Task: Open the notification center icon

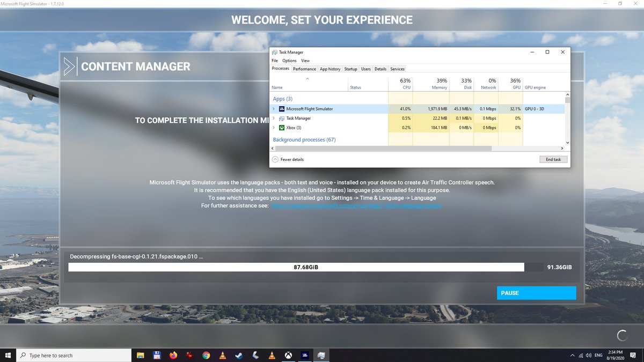Action: tap(633, 355)
